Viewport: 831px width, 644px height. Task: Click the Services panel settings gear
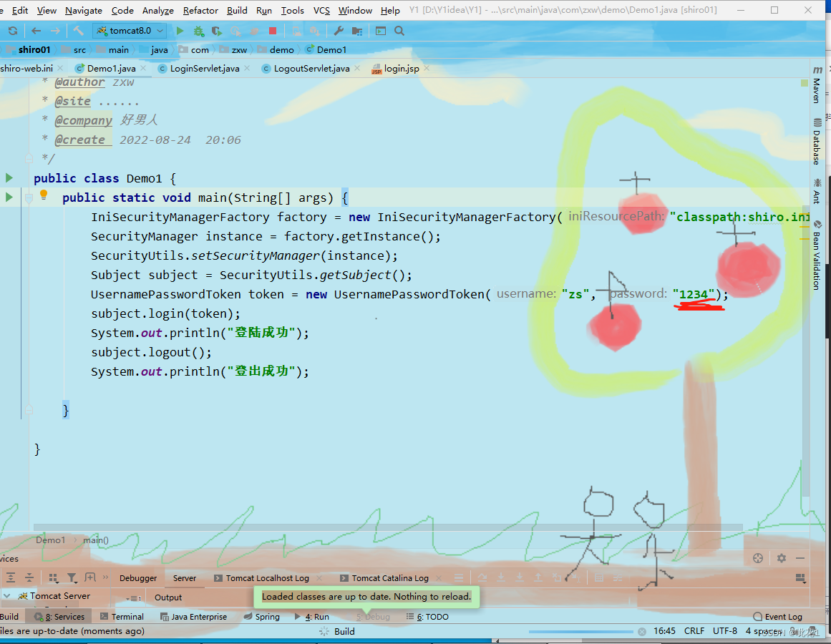click(x=781, y=557)
